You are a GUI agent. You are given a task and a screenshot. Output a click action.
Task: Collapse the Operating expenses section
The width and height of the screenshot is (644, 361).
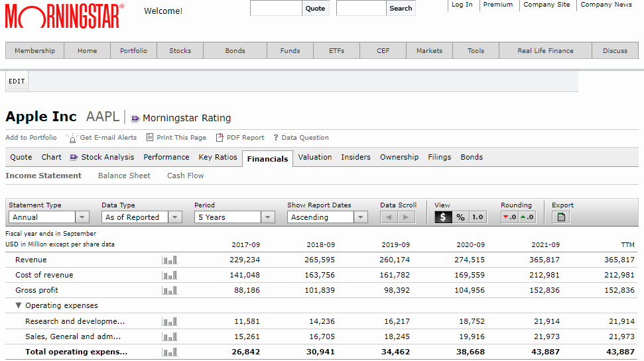tap(18, 305)
